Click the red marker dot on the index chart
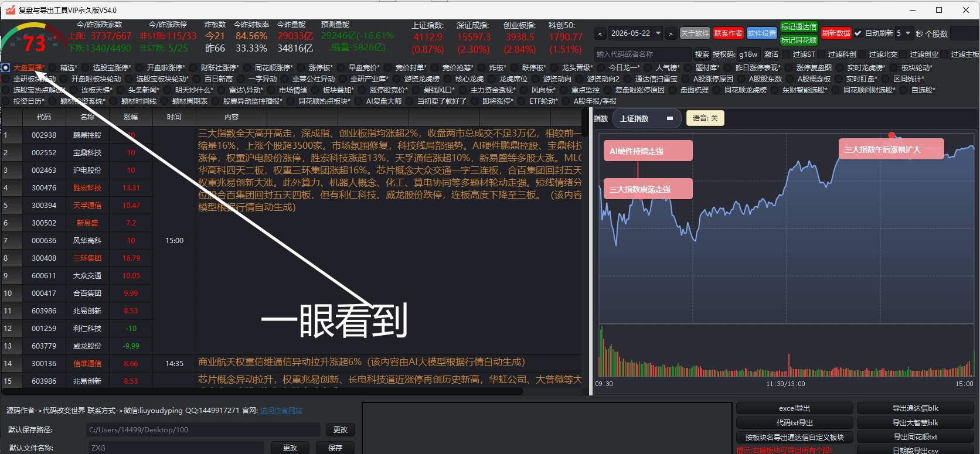Screen dimensions: 980x454 pyautogui.click(x=891, y=135)
